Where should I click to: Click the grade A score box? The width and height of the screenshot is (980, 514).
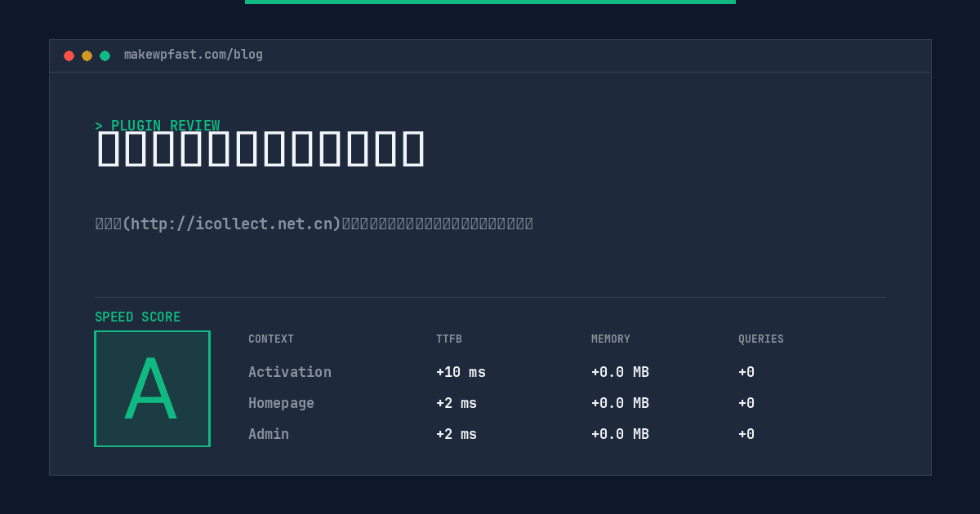[x=152, y=388]
